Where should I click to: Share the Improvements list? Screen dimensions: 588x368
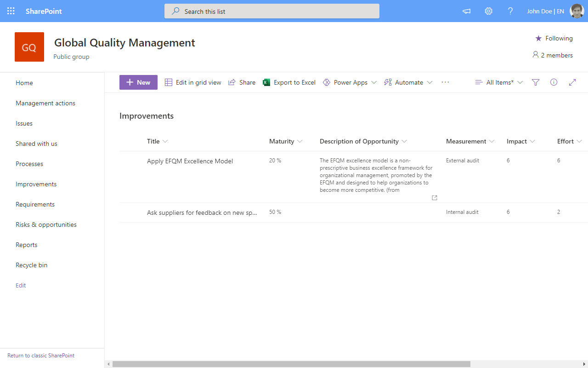click(242, 82)
